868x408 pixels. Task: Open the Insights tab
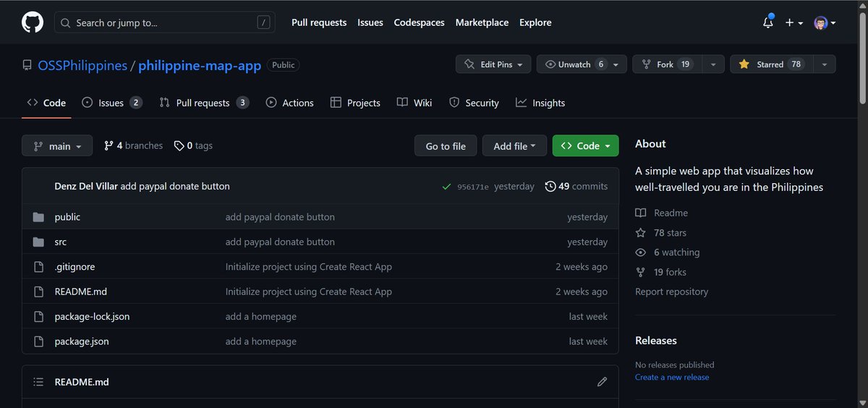(x=540, y=103)
